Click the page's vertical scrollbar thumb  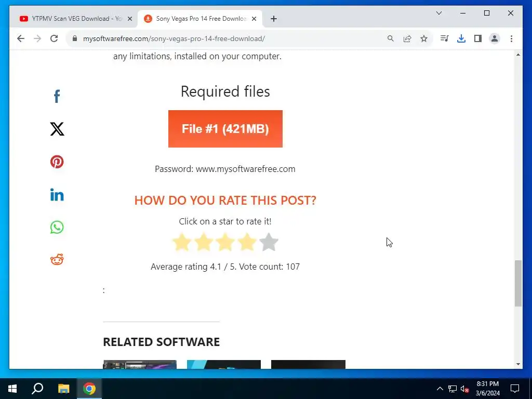coord(518,284)
